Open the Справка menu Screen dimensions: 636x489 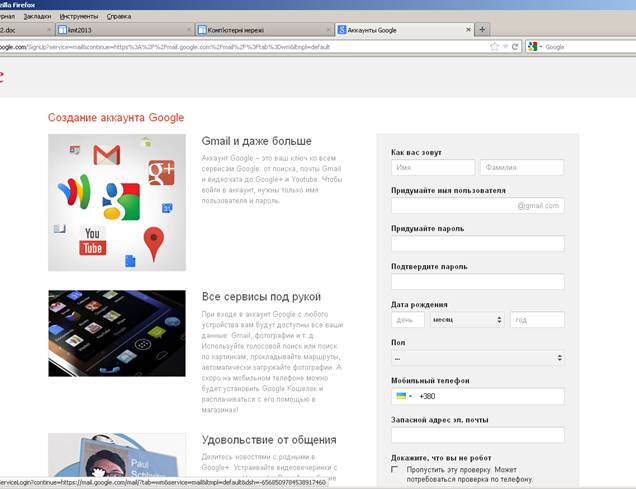119,16
